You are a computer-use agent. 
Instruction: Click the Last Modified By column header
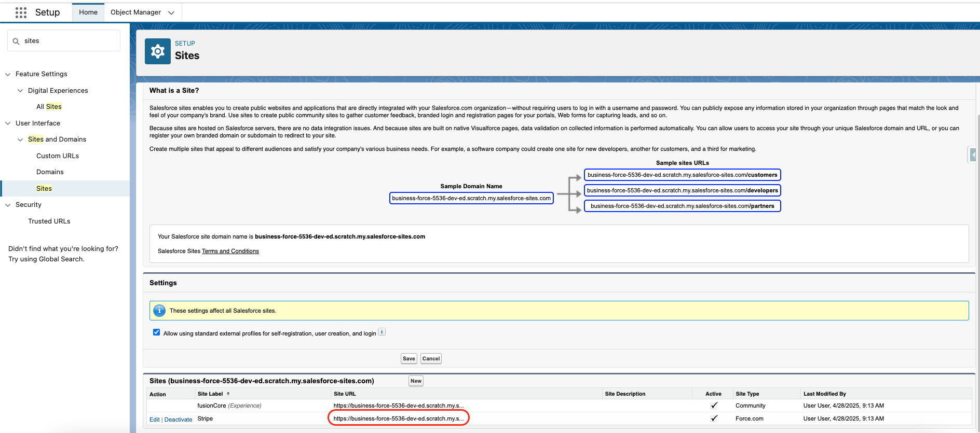tap(825, 394)
